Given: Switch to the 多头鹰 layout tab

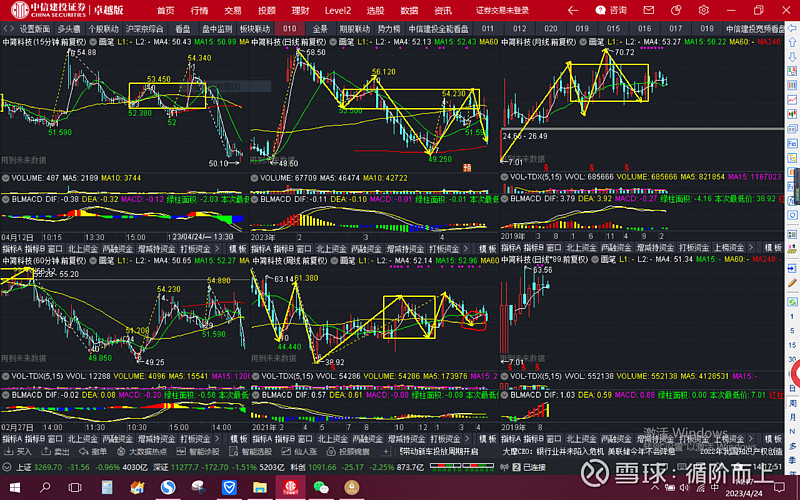Looking at the screenshot, I should pos(69,29).
